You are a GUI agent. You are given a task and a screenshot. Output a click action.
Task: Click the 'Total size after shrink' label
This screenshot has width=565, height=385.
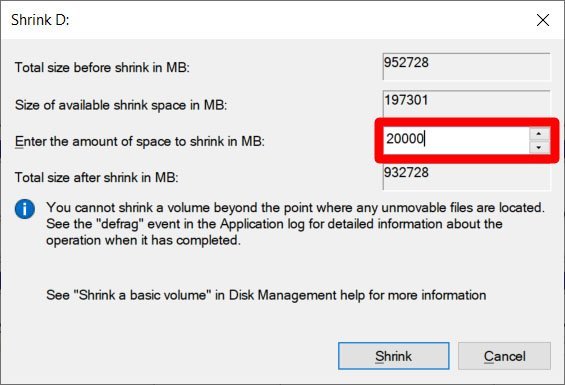97,178
